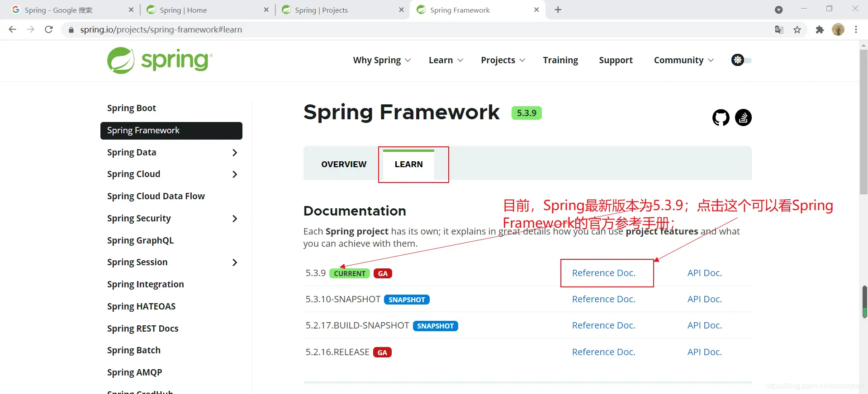
Task: Expand the Spring Cloud submenu chevron
Action: tap(234, 174)
